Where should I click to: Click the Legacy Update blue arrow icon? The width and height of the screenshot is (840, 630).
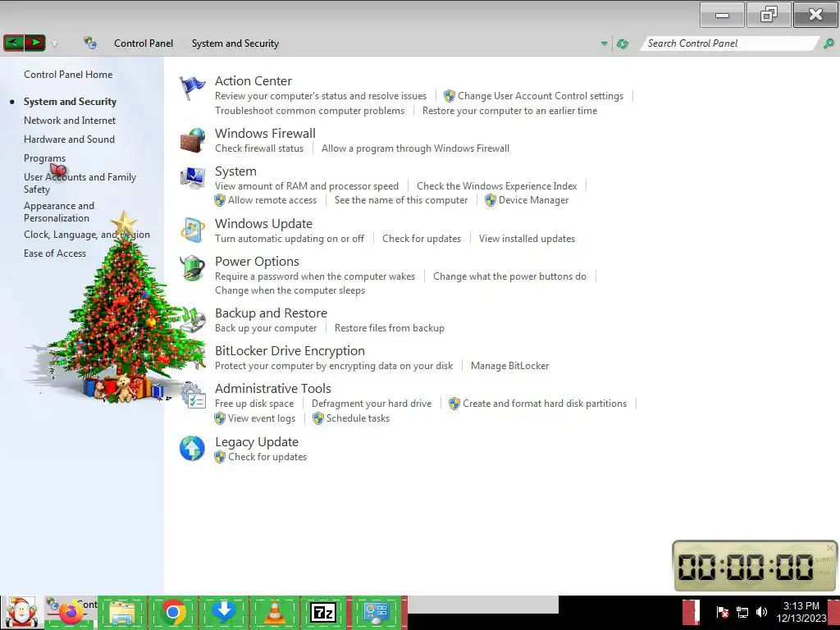tap(192, 449)
